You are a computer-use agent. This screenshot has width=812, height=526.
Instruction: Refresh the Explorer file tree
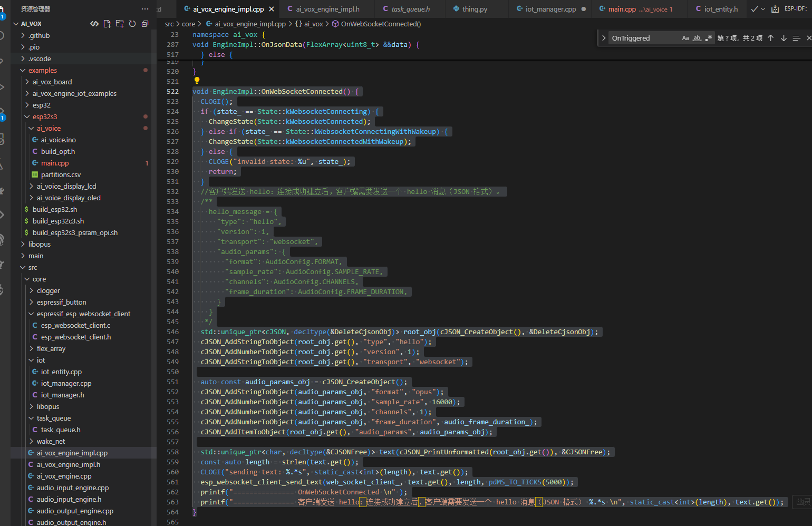point(132,24)
